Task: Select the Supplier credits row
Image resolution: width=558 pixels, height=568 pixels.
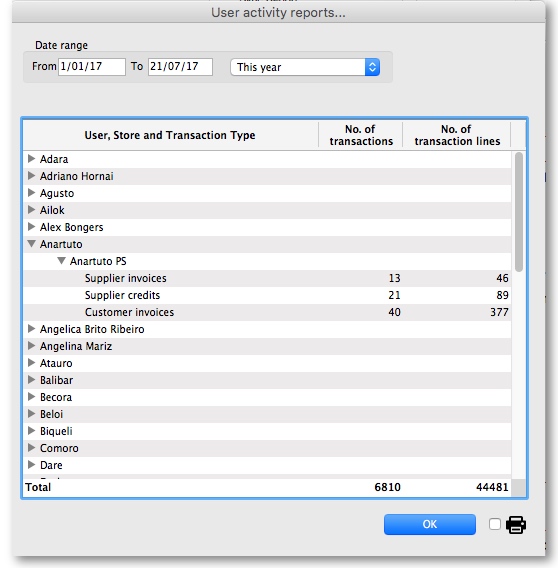Action: (267, 295)
